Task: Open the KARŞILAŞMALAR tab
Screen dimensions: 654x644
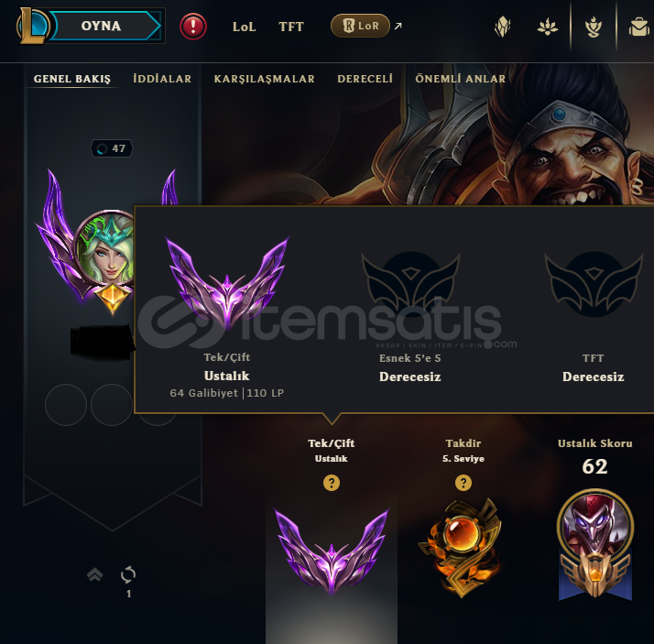Action: pos(265,79)
